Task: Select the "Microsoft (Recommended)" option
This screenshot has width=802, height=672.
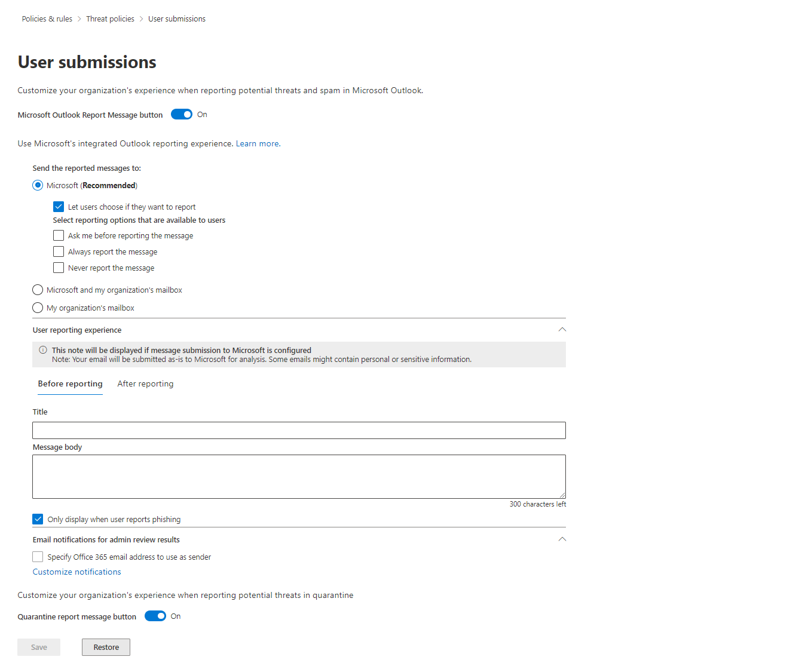Action: (38, 185)
